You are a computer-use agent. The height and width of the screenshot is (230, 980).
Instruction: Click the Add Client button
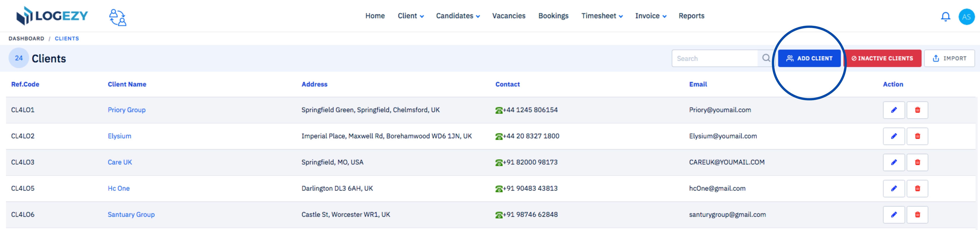click(x=809, y=58)
